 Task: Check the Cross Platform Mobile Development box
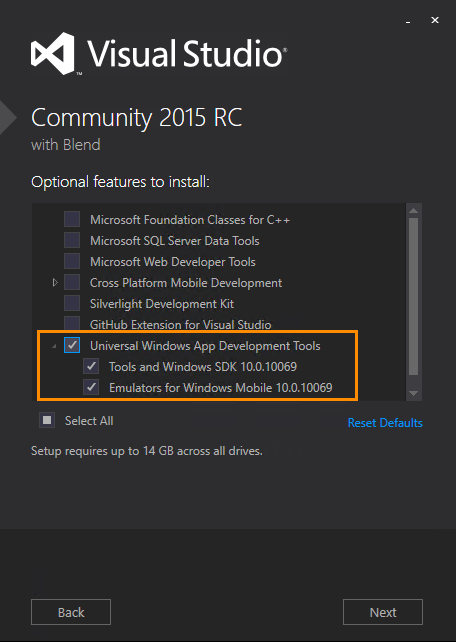(72, 282)
